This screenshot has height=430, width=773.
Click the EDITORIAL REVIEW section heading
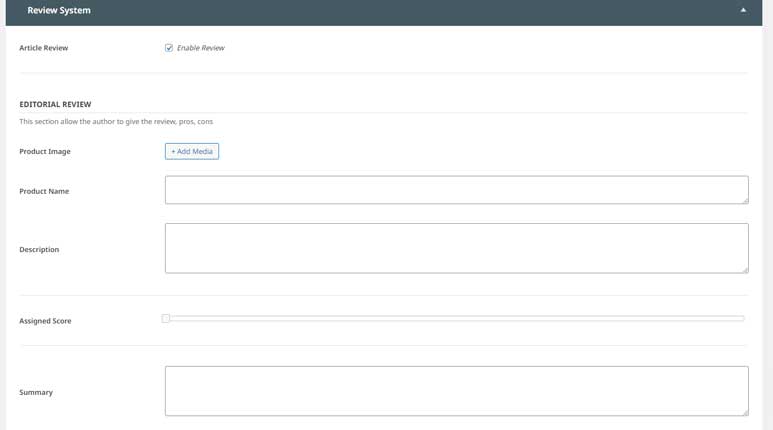(55, 104)
